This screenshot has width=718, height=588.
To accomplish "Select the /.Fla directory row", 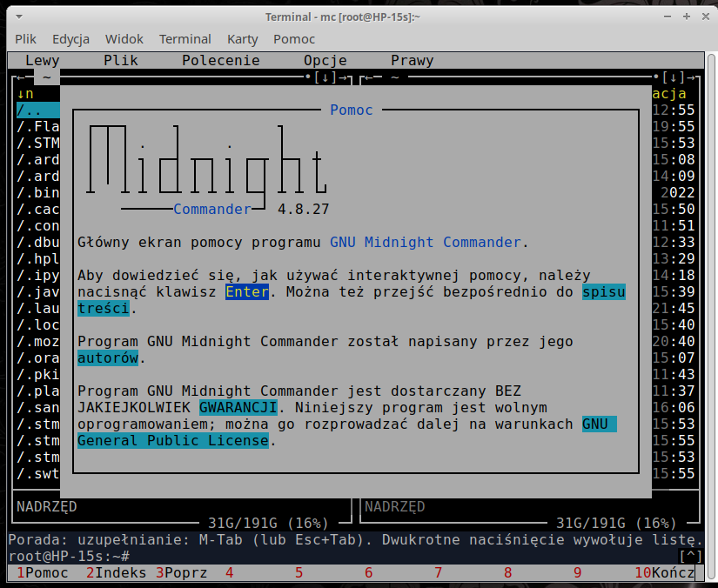I will (38, 127).
